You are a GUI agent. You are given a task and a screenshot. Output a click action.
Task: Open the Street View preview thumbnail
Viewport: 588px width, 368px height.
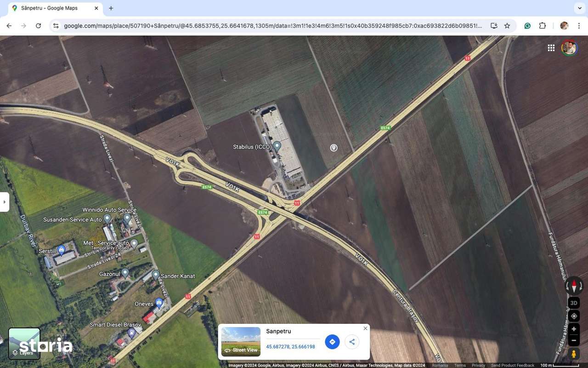(240, 341)
